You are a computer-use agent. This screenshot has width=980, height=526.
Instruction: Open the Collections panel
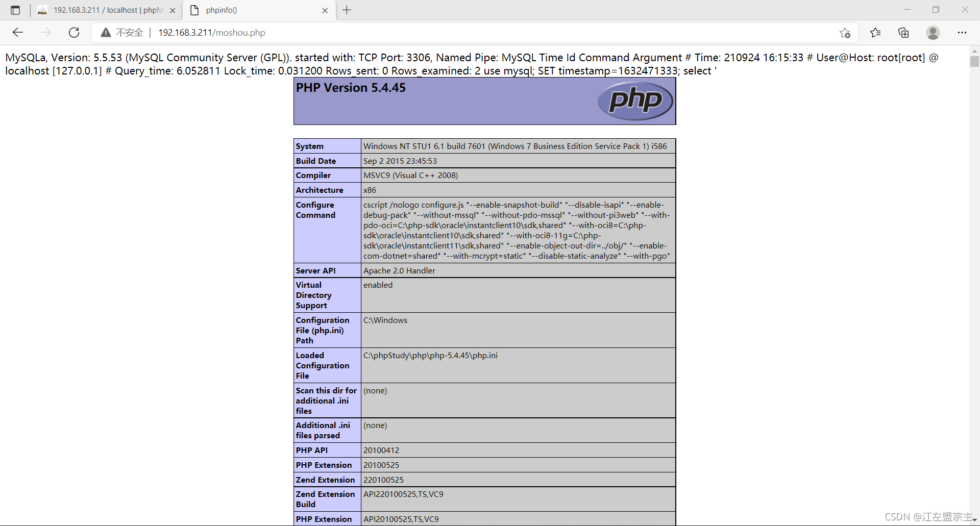pyautogui.click(x=903, y=33)
